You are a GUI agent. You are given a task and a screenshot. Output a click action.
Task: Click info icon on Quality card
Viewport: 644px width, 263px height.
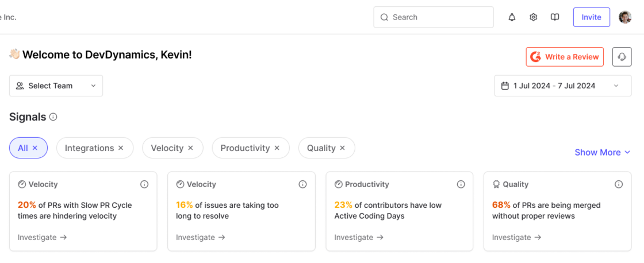coord(619,184)
